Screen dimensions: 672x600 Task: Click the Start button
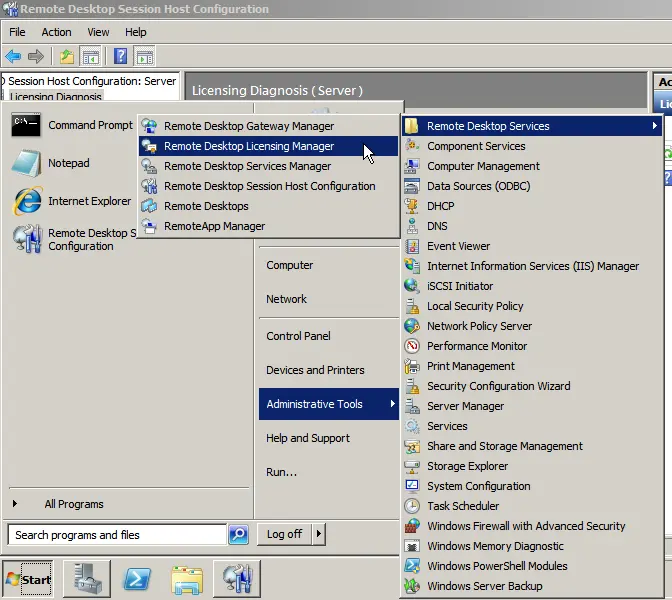point(28,579)
